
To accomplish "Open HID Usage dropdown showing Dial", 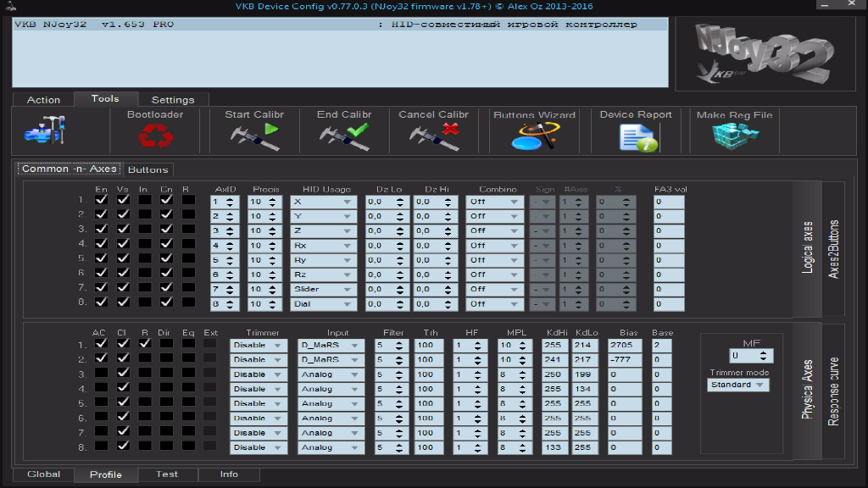I will click(x=323, y=304).
